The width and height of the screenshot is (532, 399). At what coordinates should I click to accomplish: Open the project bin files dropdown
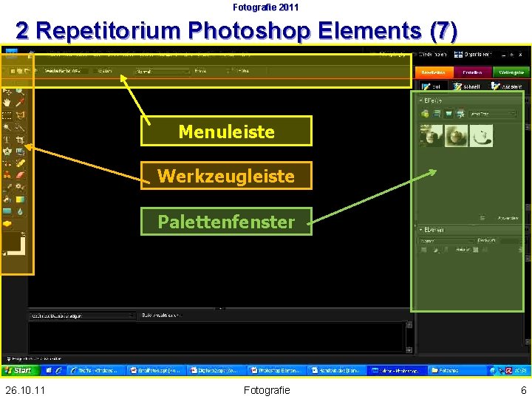pyautogui.click(x=82, y=316)
